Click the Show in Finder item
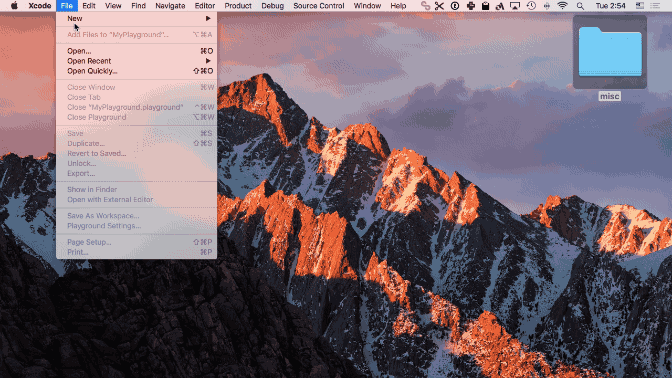672x378 pixels. pos(136,189)
